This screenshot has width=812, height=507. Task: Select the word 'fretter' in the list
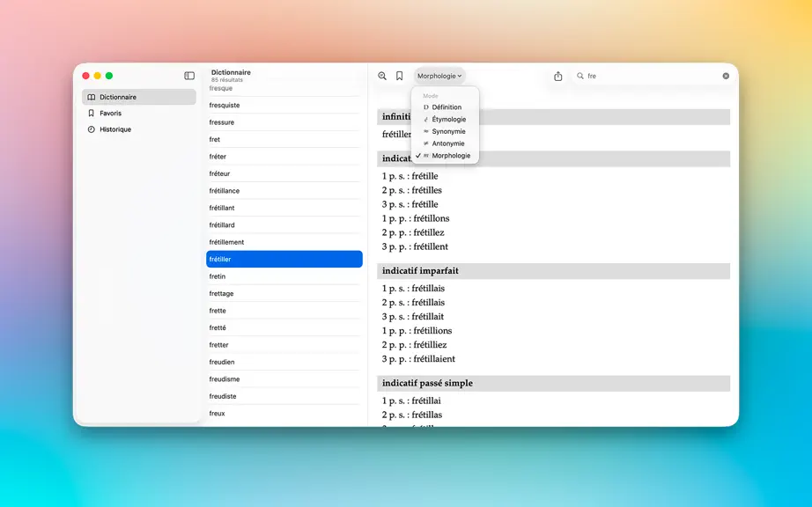point(284,344)
